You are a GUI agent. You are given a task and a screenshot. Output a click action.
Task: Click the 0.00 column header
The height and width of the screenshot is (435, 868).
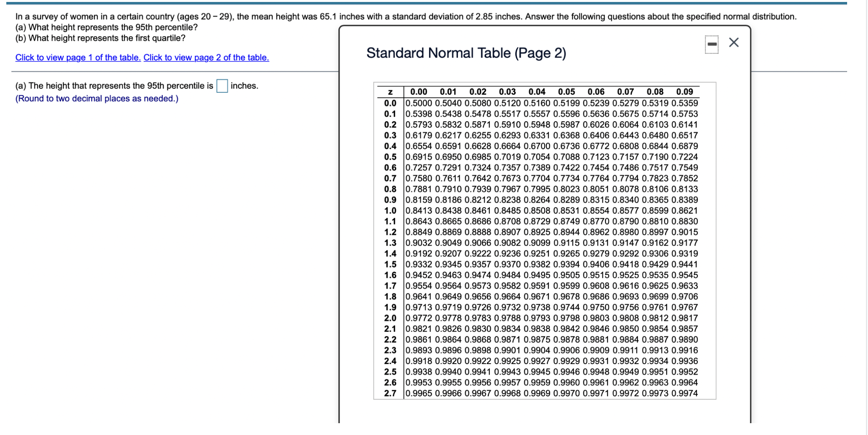[x=418, y=91]
